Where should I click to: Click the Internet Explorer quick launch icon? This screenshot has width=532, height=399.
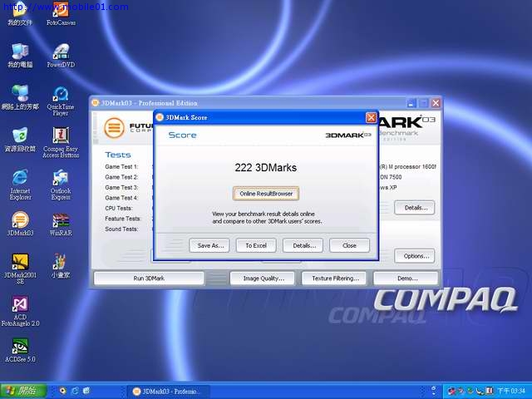pos(75,391)
